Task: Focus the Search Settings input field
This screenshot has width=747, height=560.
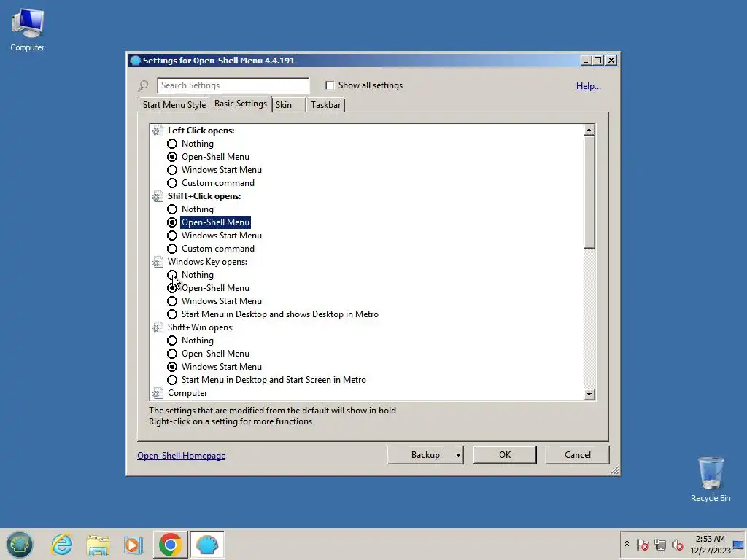Action: 233,85
